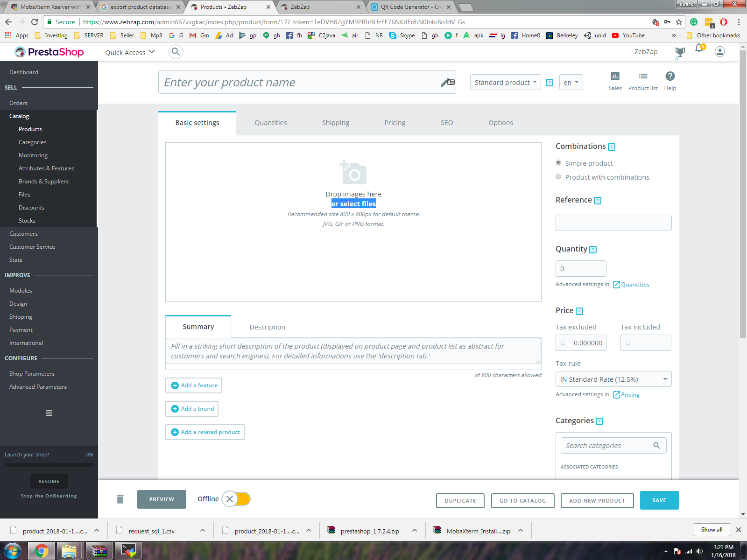The image size is (747, 560).
Task: Select the Simple product radio button
Action: point(558,163)
